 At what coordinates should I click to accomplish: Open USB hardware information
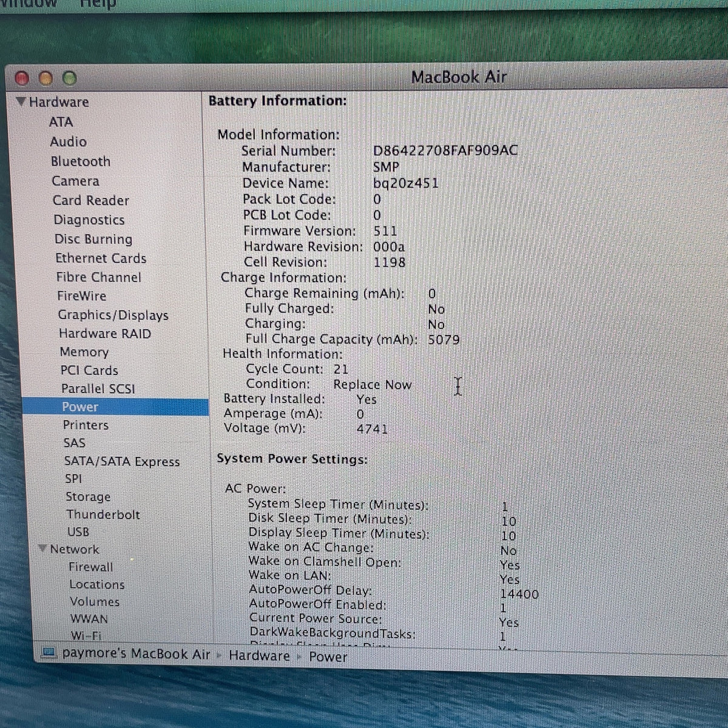click(78, 532)
